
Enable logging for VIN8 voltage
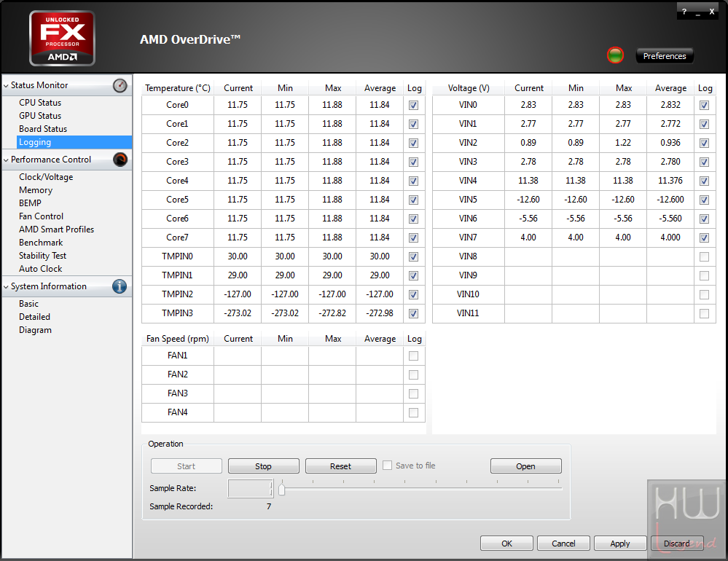tap(704, 256)
